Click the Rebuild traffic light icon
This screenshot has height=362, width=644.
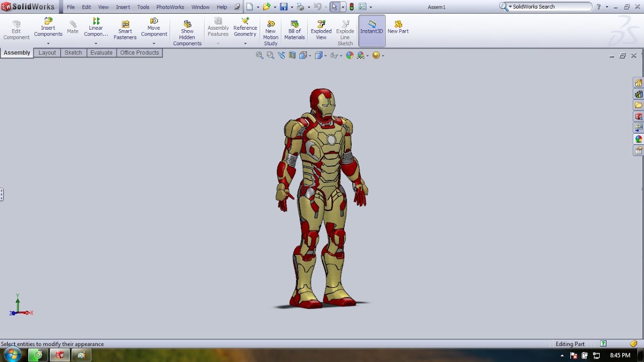point(352,7)
